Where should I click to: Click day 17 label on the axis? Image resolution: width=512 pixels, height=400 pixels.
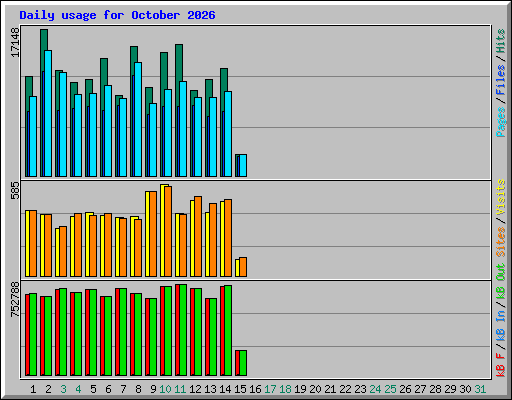[270, 389]
